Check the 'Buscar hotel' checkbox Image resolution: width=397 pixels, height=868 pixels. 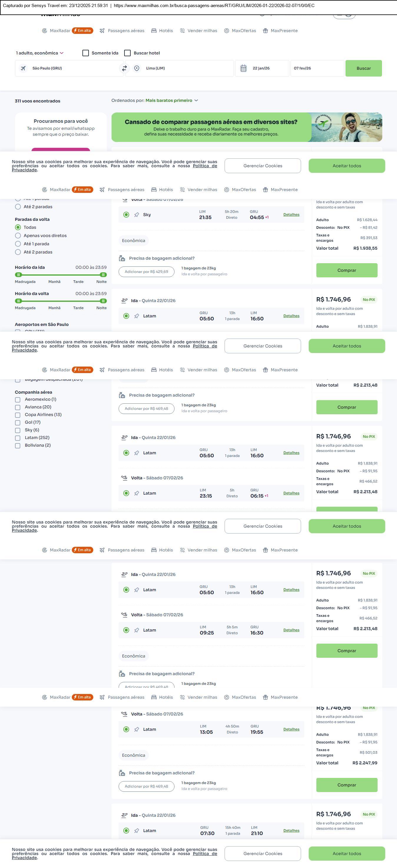pos(128,53)
